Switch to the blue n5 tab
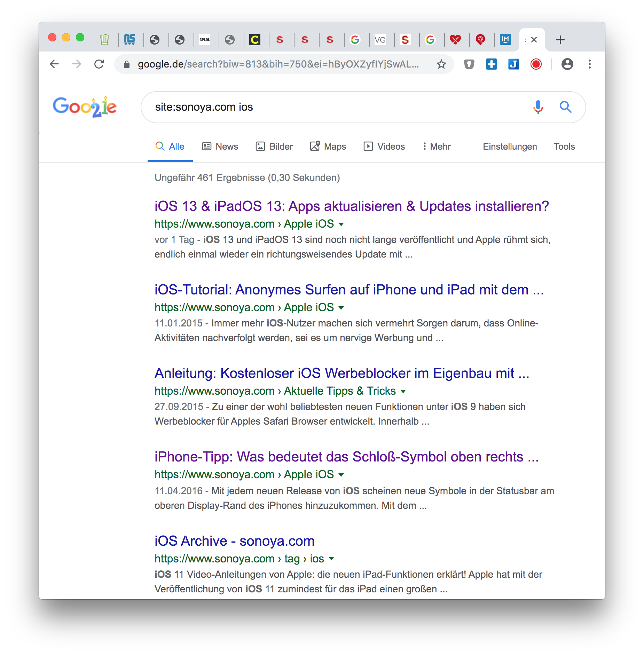The image size is (644, 655). [x=129, y=40]
